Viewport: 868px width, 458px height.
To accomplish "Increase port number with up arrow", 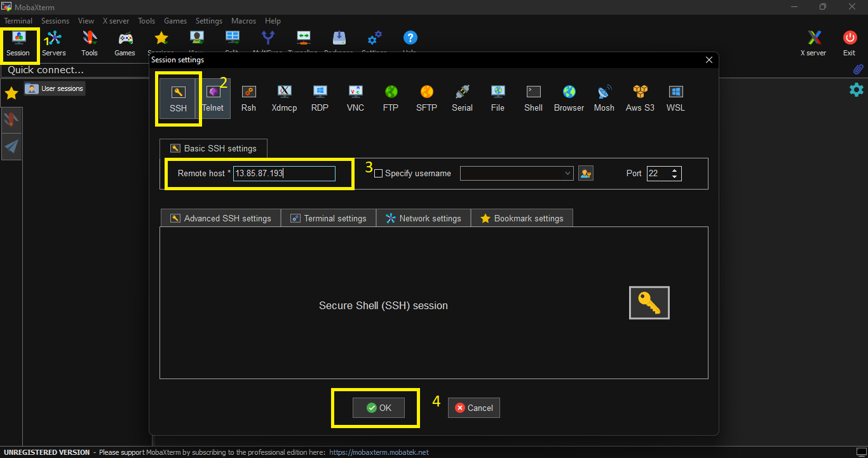I will pos(675,170).
